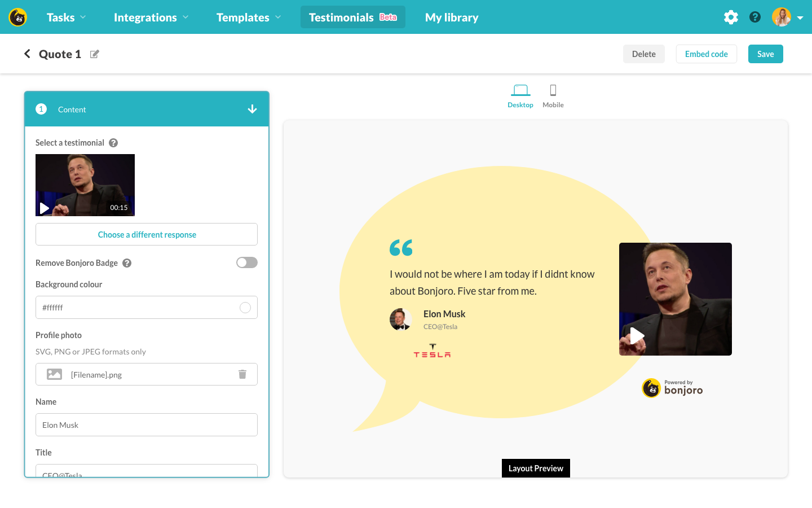The height and width of the screenshot is (508, 812).
Task: Click the user avatar photo in header
Action: tap(782, 17)
